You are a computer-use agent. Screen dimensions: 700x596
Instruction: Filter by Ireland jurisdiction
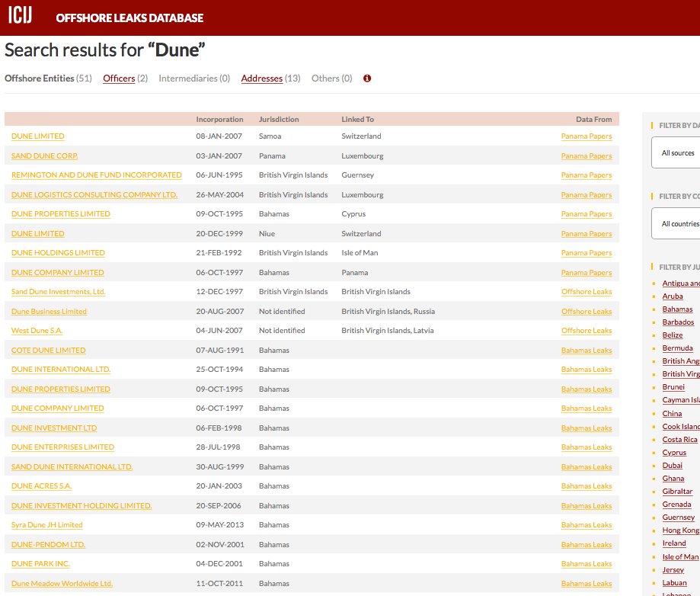pyautogui.click(x=674, y=543)
